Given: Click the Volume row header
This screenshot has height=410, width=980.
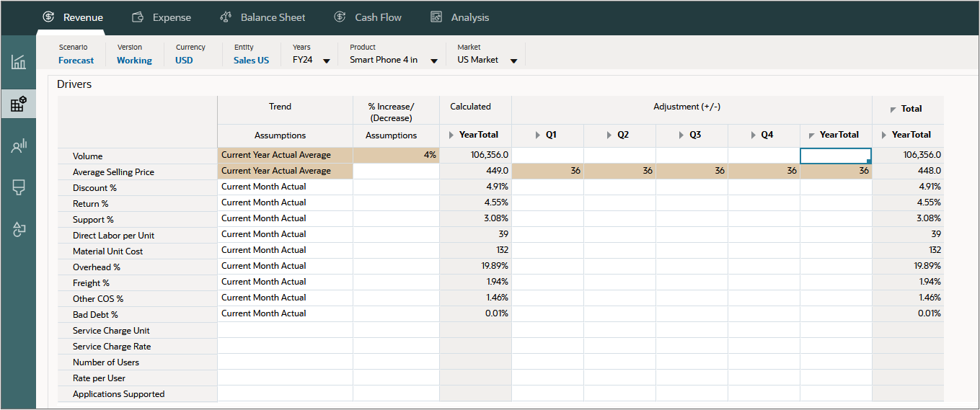Looking at the screenshot, I should coord(138,156).
